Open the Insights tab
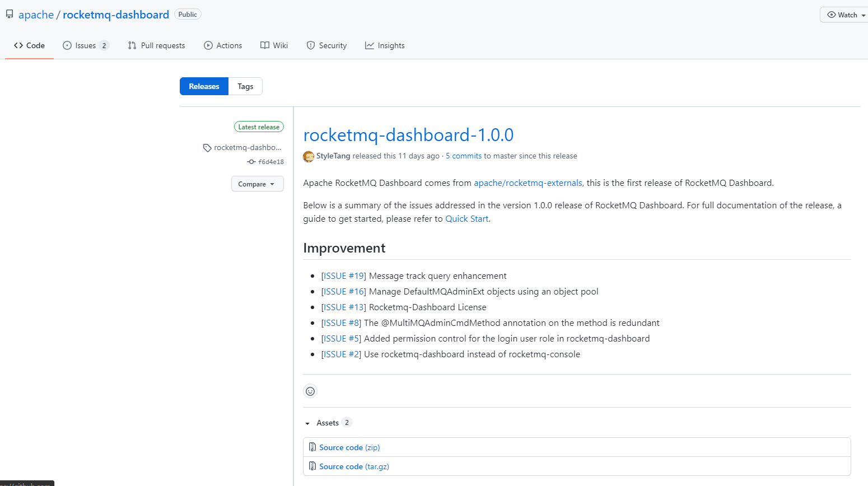The image size is (868, 486). 385,45
